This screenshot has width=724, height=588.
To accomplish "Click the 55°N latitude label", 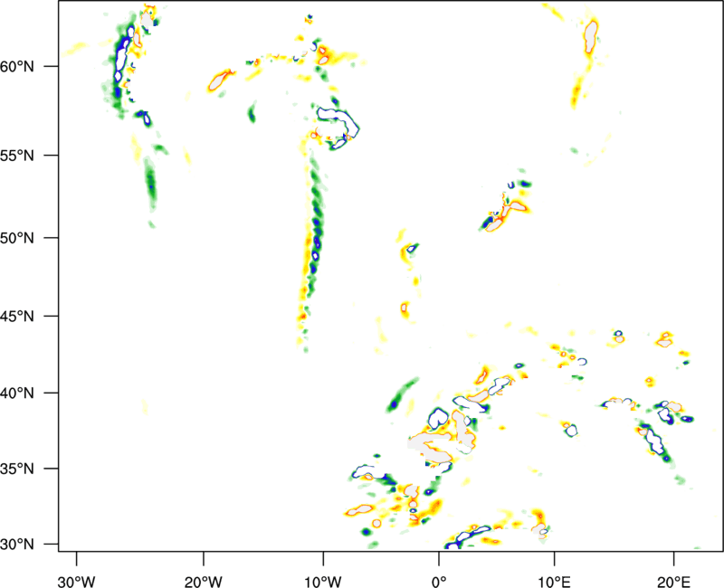I will tap(17, 156).
